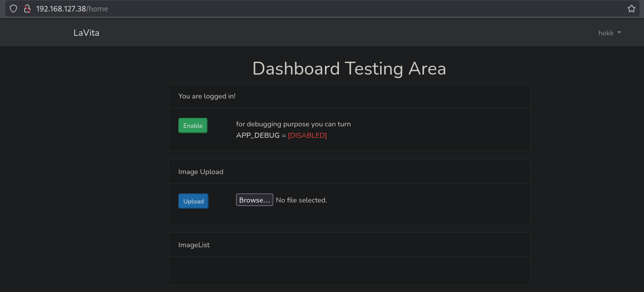Click the Image Upload card header
This screenshot has width=644, height=292.
tap(201, 172)
